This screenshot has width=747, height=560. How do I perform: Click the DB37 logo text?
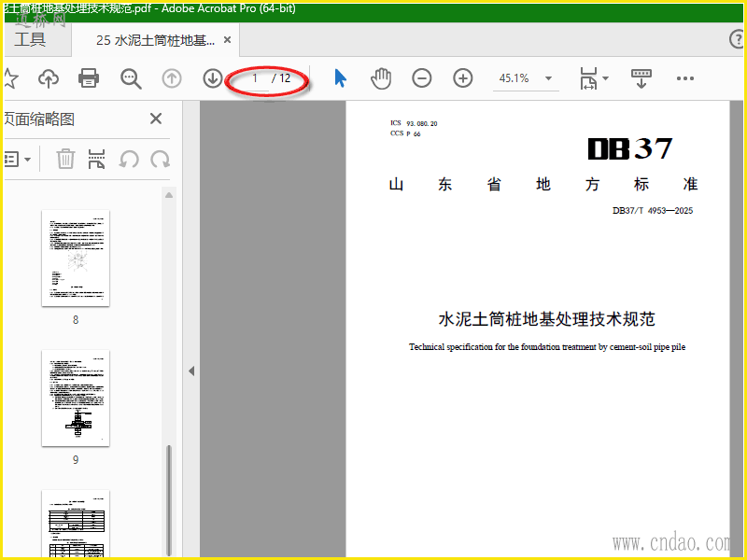629,148
